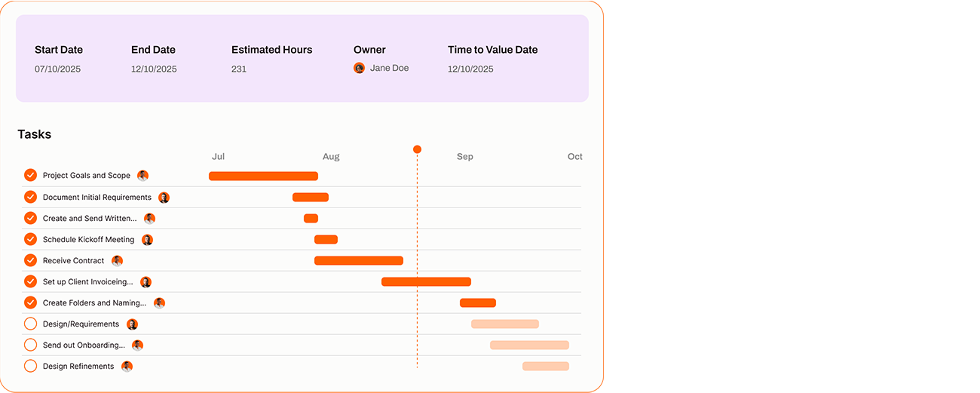Click the Design Refinements light orange bar
This screenshot has width=980, height=393.
coord(545,366)
